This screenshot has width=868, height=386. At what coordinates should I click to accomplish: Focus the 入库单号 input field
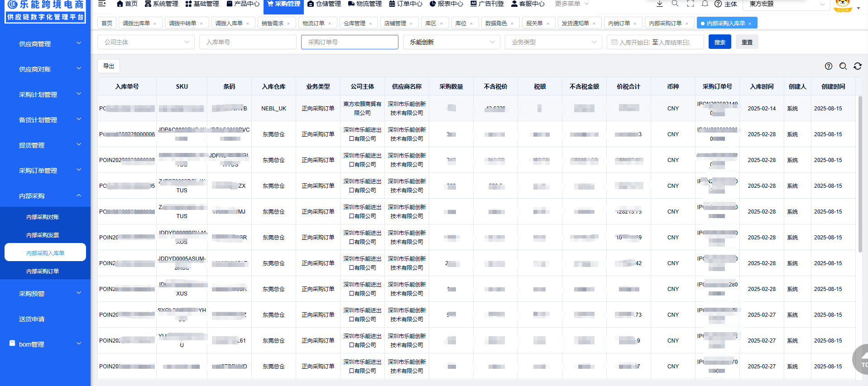coord(248,42)
